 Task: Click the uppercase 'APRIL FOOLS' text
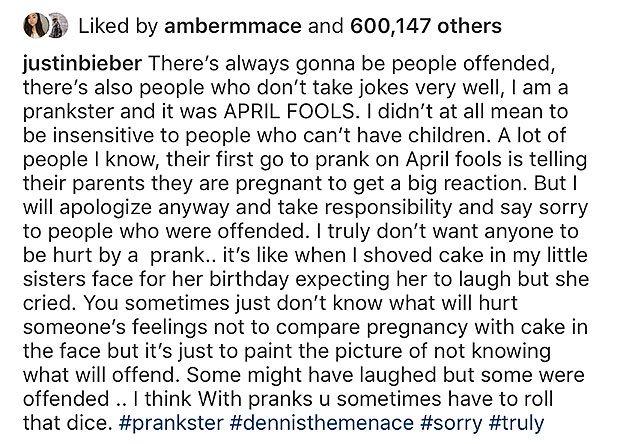tap(289, 112)
